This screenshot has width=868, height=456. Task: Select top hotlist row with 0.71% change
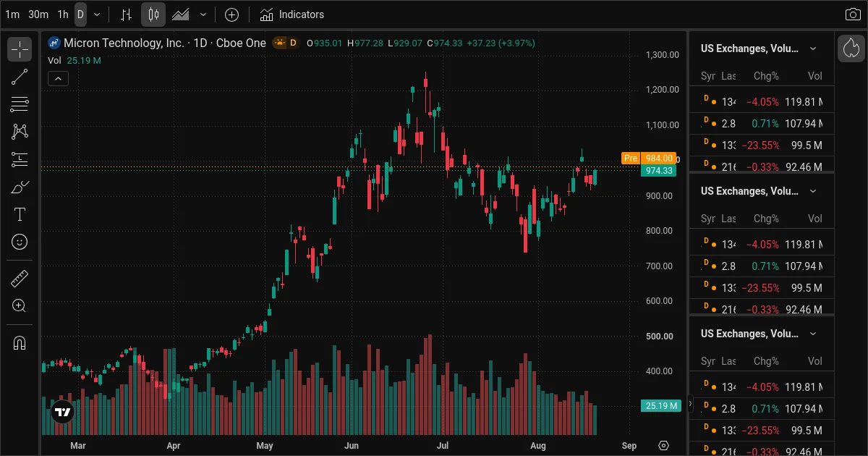(762, 124)
